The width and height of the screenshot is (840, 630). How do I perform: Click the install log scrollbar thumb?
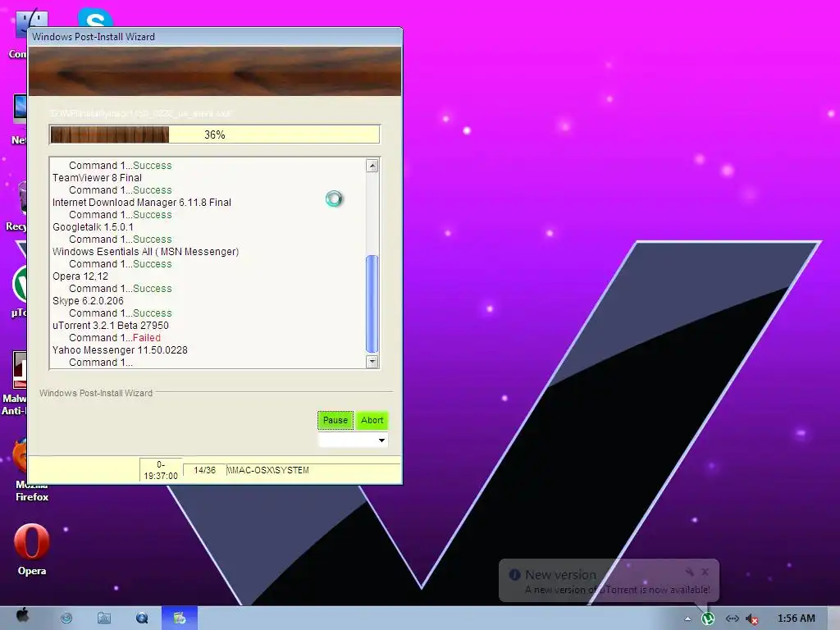(x=372, y=304)
